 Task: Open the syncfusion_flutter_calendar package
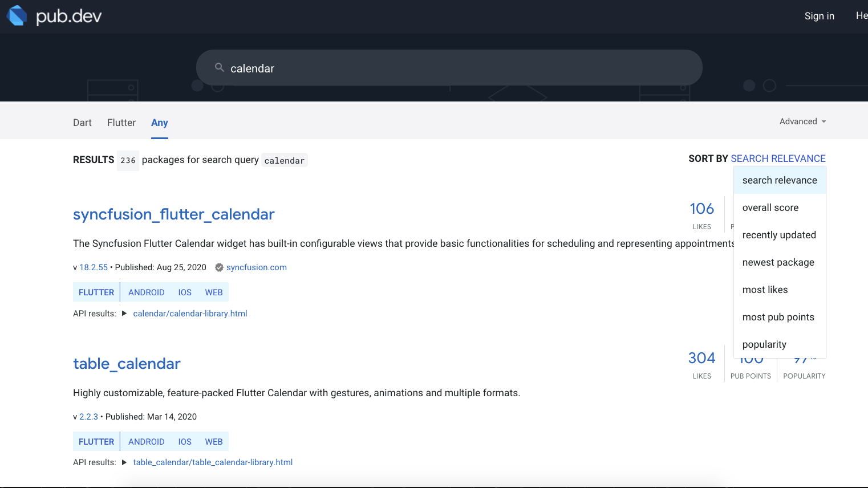point(173,214)
